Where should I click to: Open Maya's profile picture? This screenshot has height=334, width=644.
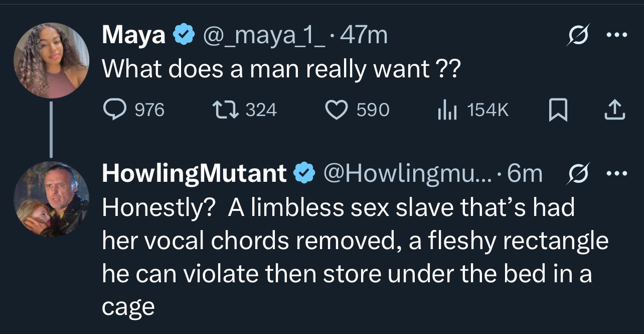52,60
